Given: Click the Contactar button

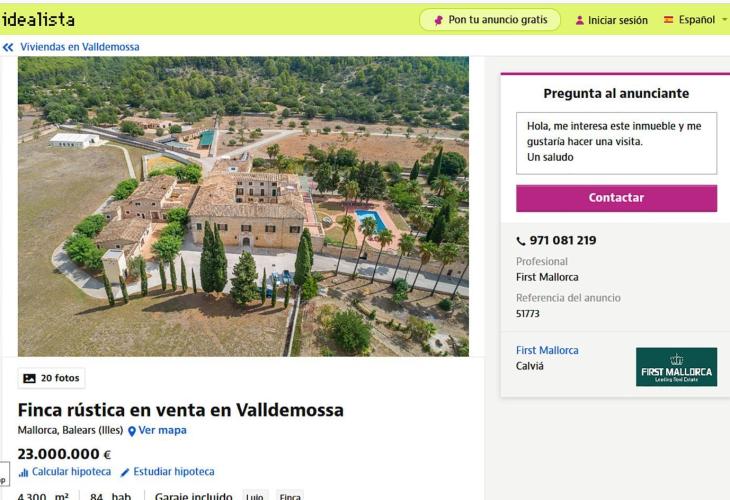Looking at the screenshot, I should (616, 198).
